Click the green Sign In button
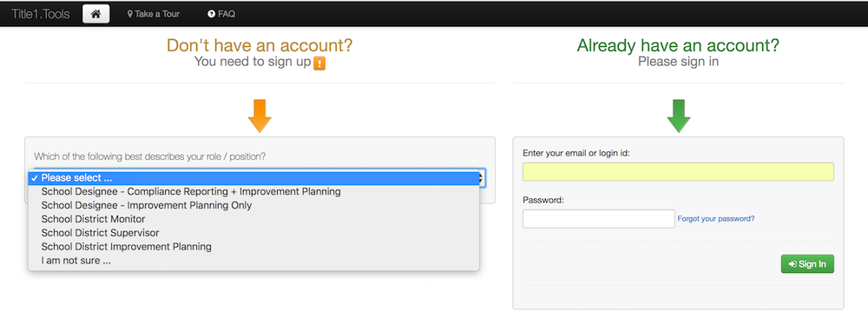Image resolution: width=868 pixels, height=319 pixels. pyautogui.click(x=807, y=264)
